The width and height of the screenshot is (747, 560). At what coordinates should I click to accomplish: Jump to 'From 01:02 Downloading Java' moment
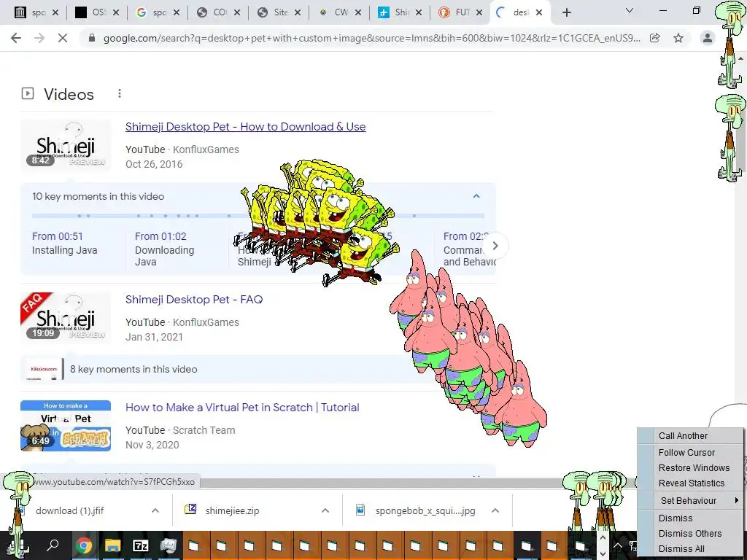point(164,249)
